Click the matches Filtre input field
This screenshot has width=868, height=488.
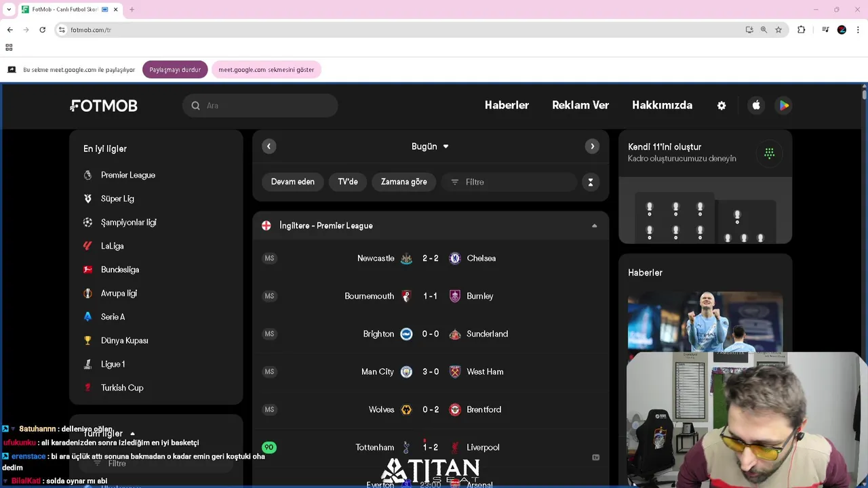(x=509, y=182)
